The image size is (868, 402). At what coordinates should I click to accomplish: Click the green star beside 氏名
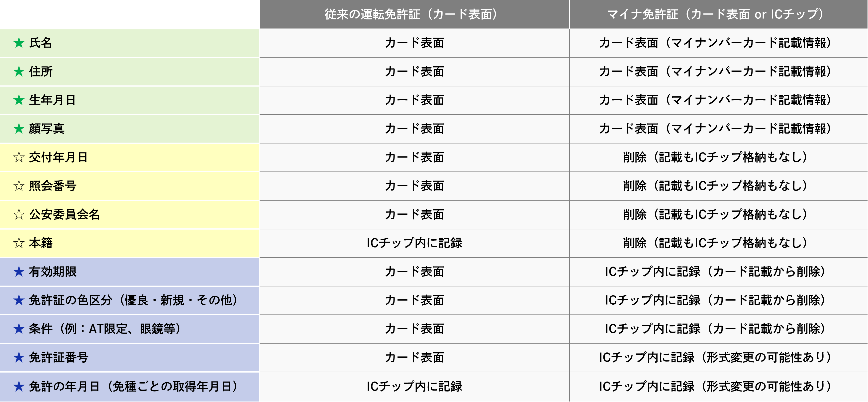click(19, 43)
